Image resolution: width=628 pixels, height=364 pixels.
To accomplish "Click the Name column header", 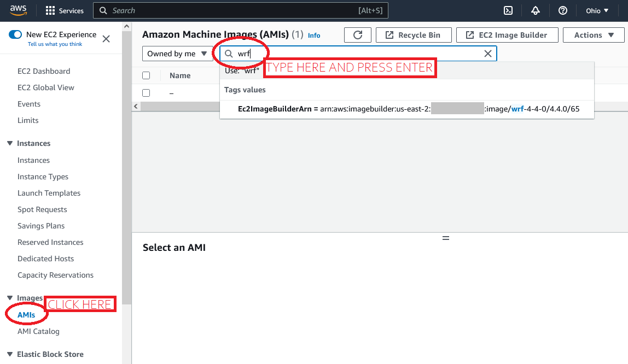I will tap(180, 75).
